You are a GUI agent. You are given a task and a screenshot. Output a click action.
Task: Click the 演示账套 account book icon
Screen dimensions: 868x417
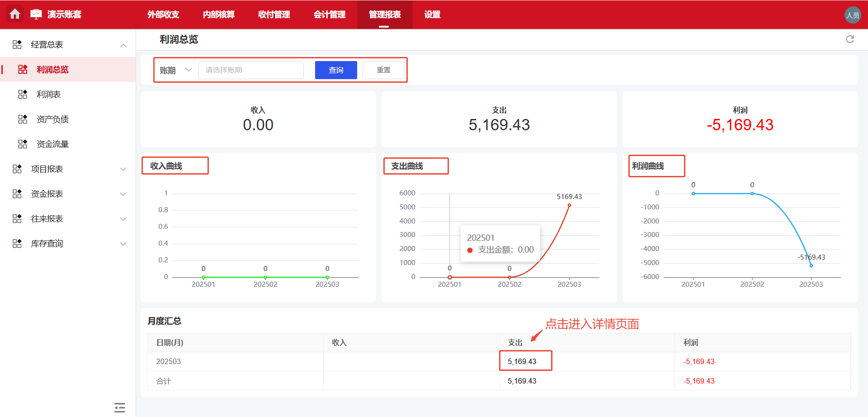click(x=36, y=14)
